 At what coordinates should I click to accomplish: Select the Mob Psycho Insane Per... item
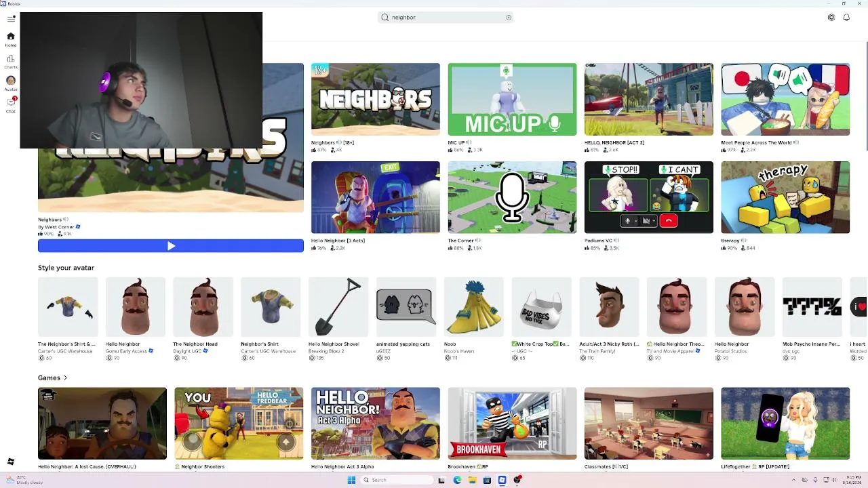tap(812, 307)
